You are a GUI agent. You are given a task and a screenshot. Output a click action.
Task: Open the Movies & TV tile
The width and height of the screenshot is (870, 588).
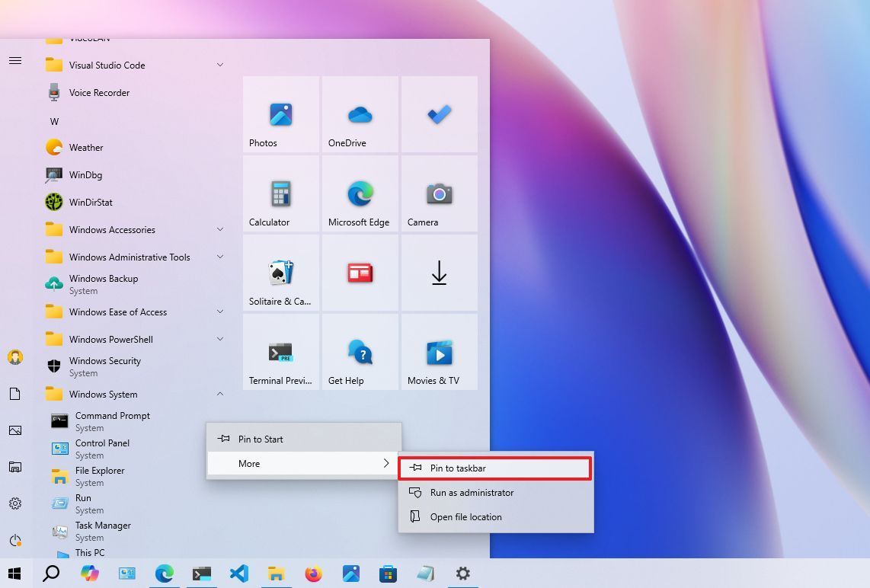pyautogui.click(x=439, y=352)
